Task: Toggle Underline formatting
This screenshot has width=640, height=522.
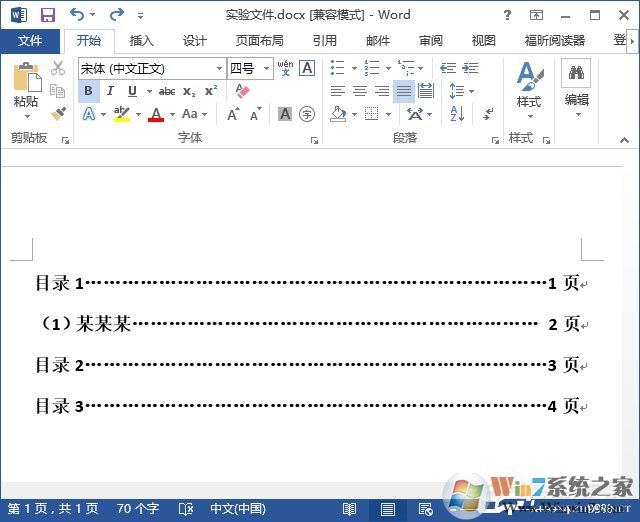Action: pos(132,91)
